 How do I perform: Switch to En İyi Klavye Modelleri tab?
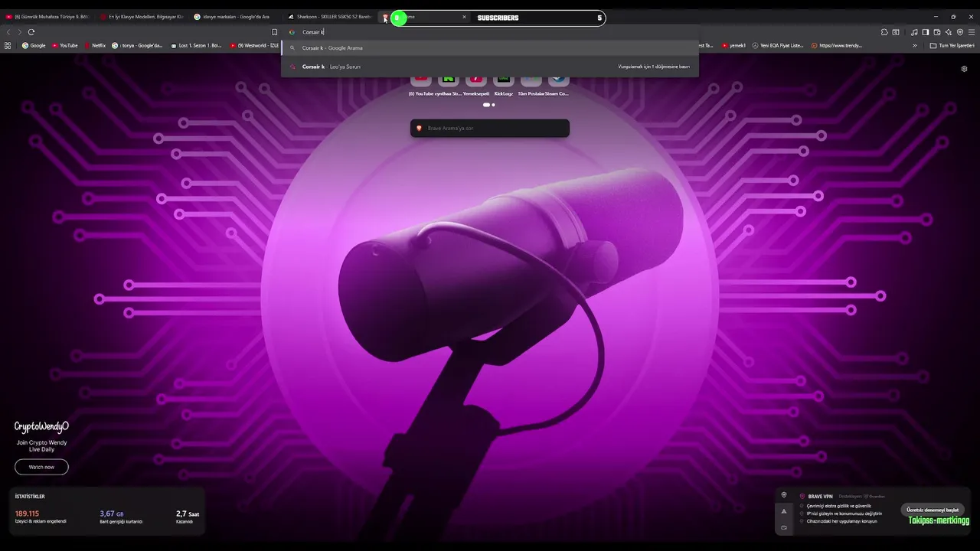[x=142, y=17]
